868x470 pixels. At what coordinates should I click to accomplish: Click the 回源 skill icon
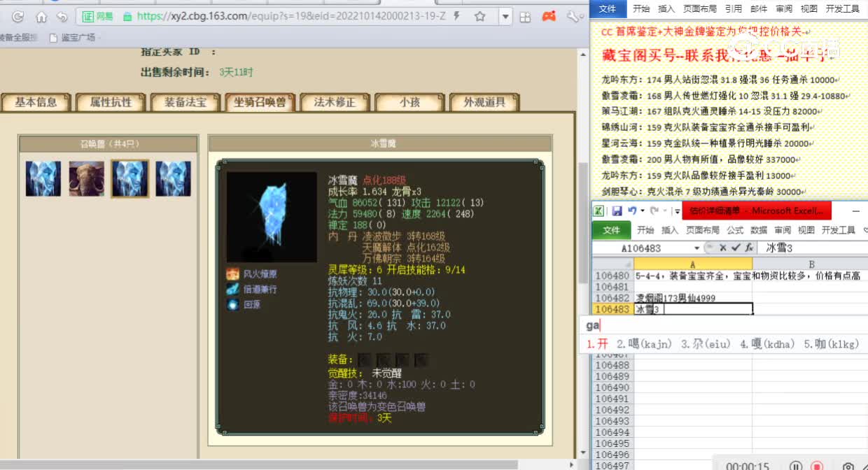tap(232, 304)
